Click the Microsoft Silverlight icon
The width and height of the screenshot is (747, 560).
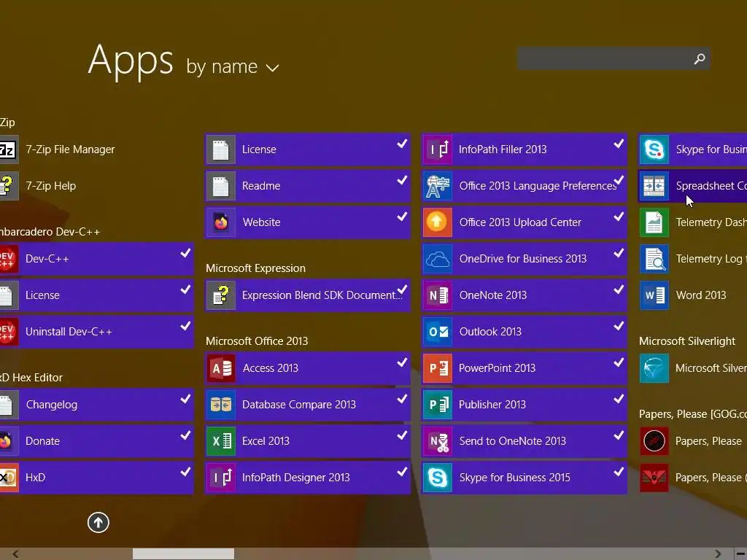click(654, 368)
